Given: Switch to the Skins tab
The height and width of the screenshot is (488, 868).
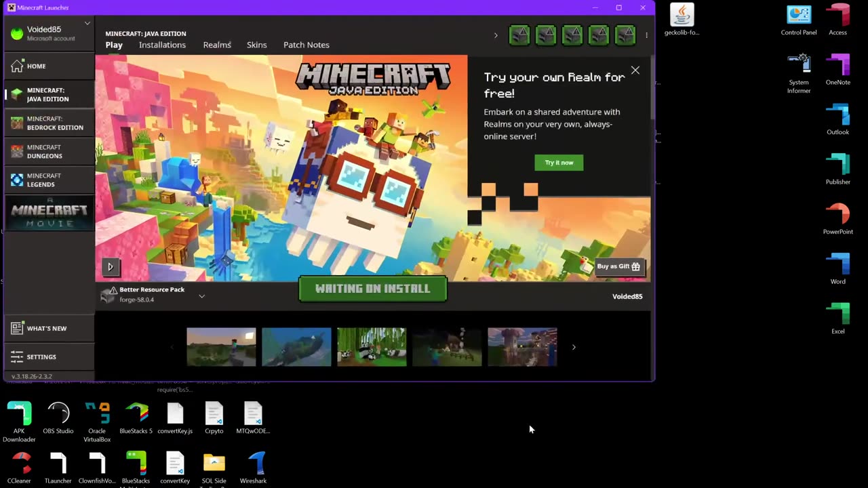Looking at the screenshot, I should (x=256, y=45).
